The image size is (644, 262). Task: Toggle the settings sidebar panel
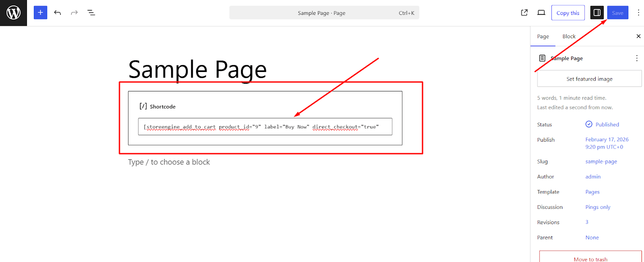pyautogui.click(x=597, y=12)
